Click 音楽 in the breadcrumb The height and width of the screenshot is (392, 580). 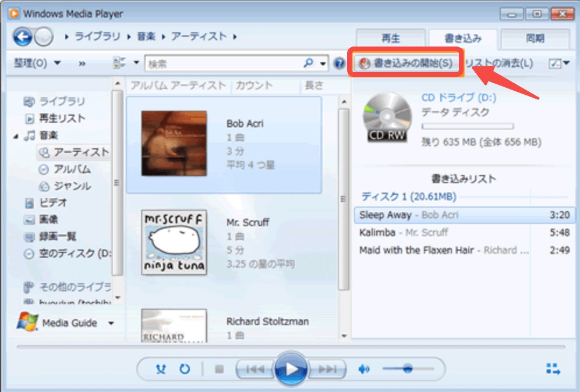coord(146,37)
